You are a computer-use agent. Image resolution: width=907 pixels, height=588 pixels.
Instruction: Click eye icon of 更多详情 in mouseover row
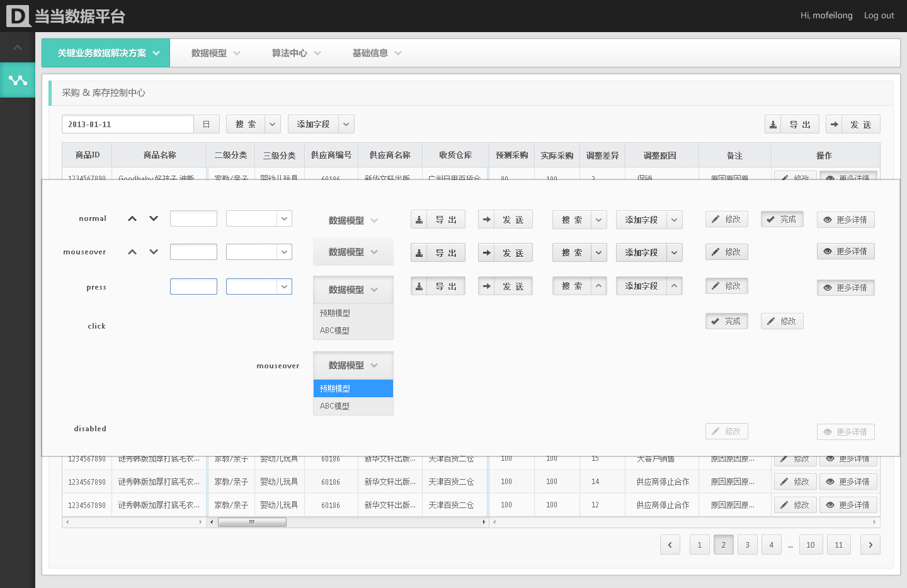(x=828, y=251)
